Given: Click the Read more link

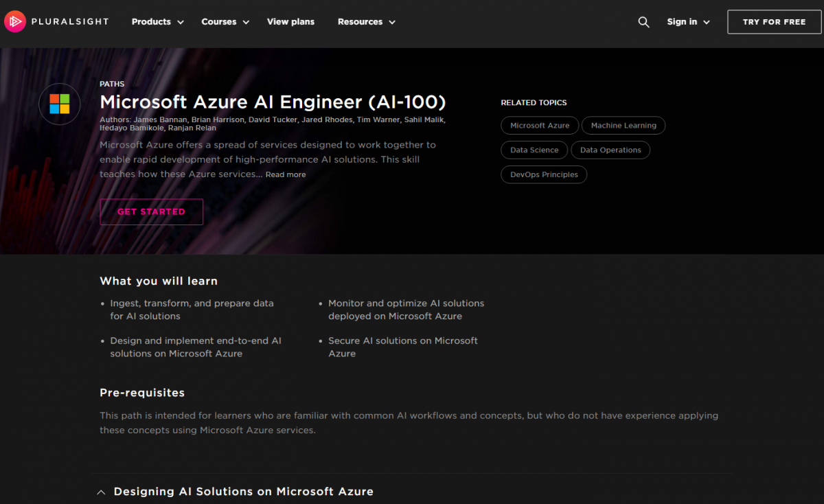Looking at the screenshot, I should (286, 174).
